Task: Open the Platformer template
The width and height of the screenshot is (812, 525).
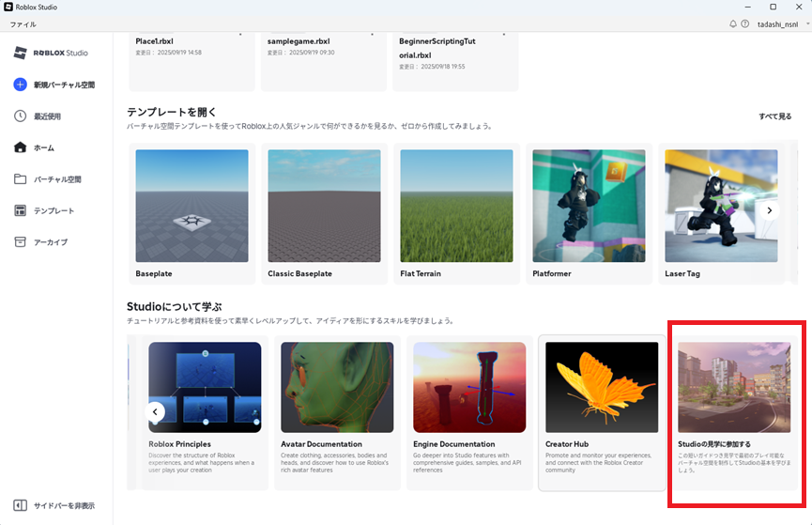Action: (589, 206)
